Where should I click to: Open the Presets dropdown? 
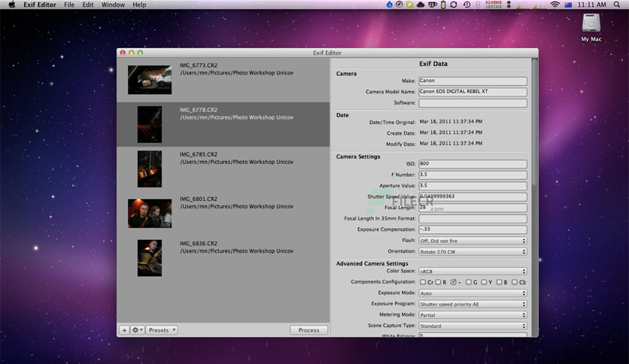[x=162, y=330]
